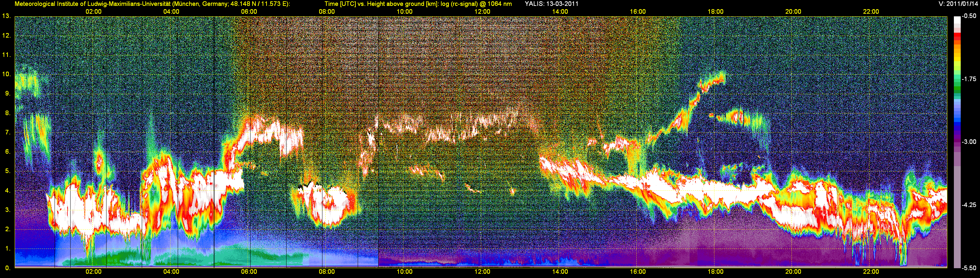Click the red band of the color scale bar
Image resolution: width=980 pixels, height=278 pixels.
pos(957,37)
